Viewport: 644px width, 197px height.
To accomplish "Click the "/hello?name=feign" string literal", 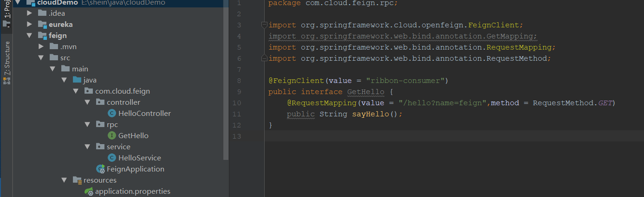I will (x=442, y=103).
